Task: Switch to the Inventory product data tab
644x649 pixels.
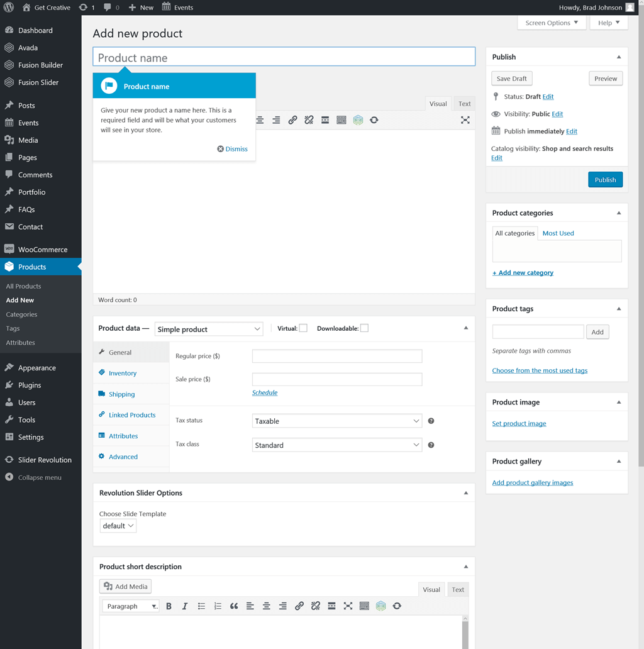Action: click(122, 373)
